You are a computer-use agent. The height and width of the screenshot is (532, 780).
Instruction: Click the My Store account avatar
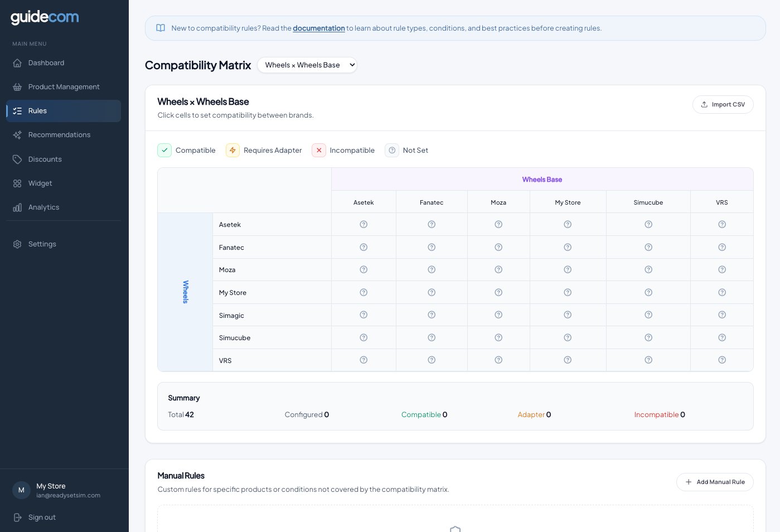tap(21, 490)
